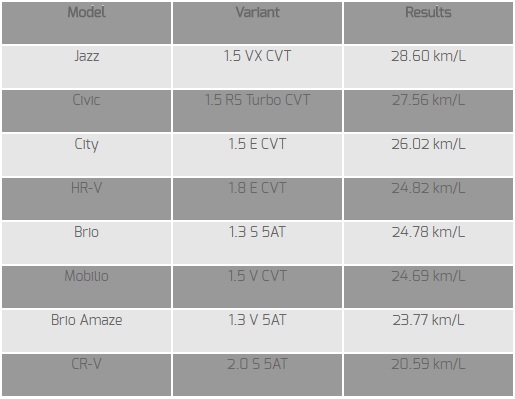
Task: Select the Mobilio model cell
Action: (x=86, y=287)
